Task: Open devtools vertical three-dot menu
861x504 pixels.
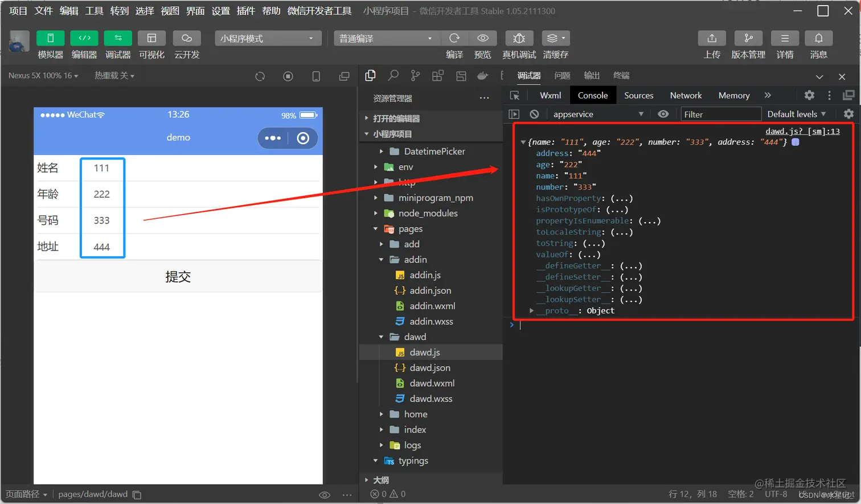Action: [829, 96]
